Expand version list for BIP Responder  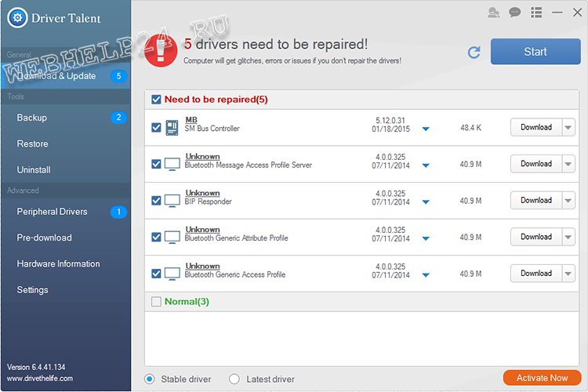(426, 201)
